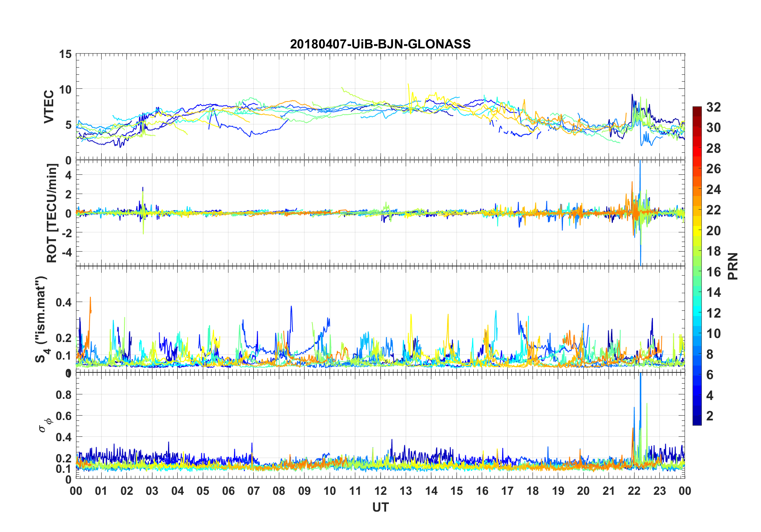Select hour 15 on the UT axis

click(x=457, y=491)
